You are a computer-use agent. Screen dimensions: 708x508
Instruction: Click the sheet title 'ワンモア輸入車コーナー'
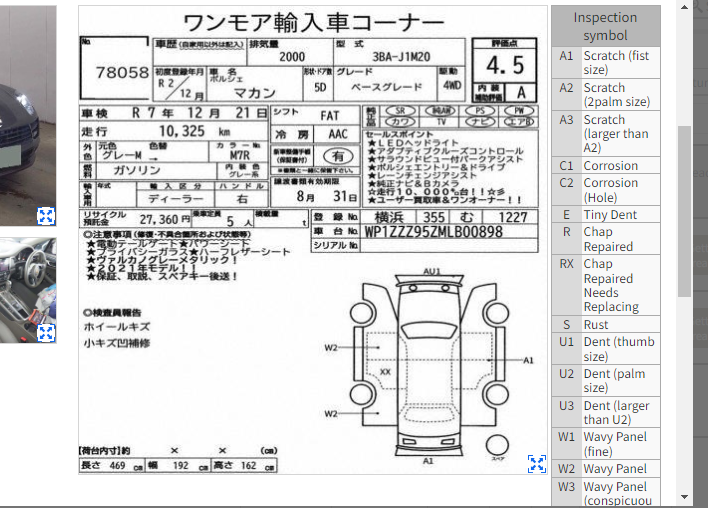tap(313, 23)
